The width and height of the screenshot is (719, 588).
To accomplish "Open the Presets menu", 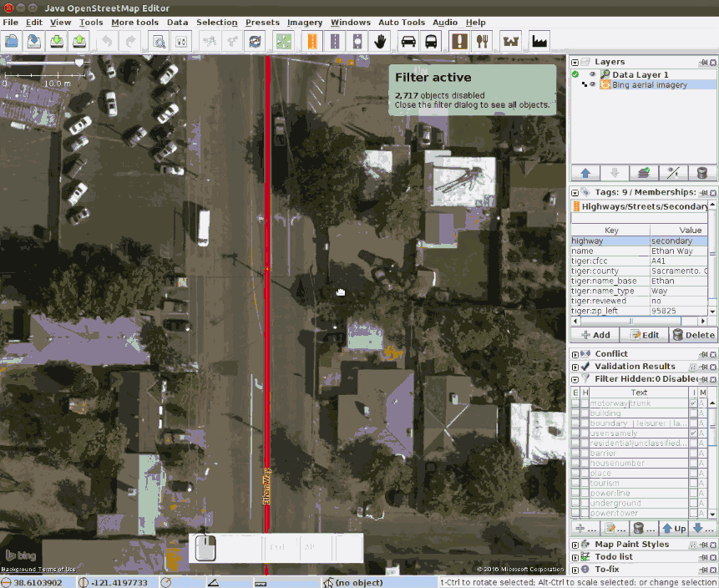I will (262, 23).
